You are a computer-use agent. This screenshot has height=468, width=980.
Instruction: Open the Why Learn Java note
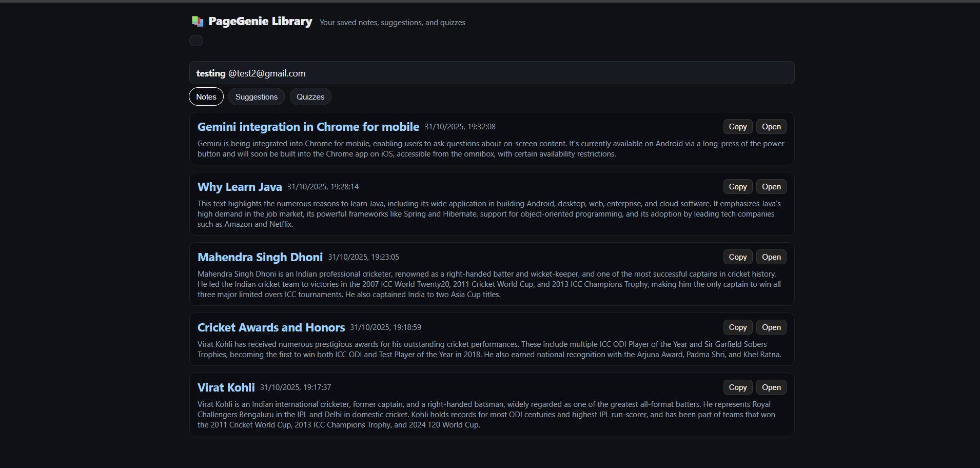point(771,187)
